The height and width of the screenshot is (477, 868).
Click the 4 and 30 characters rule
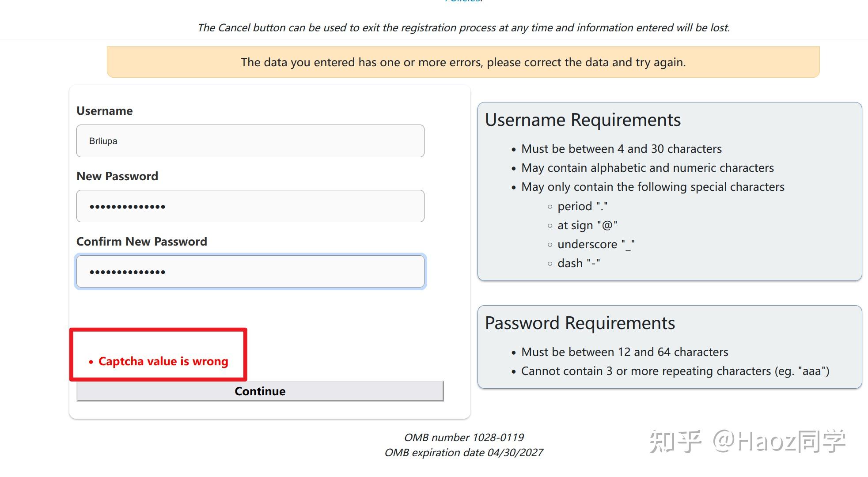coord(621,149)
